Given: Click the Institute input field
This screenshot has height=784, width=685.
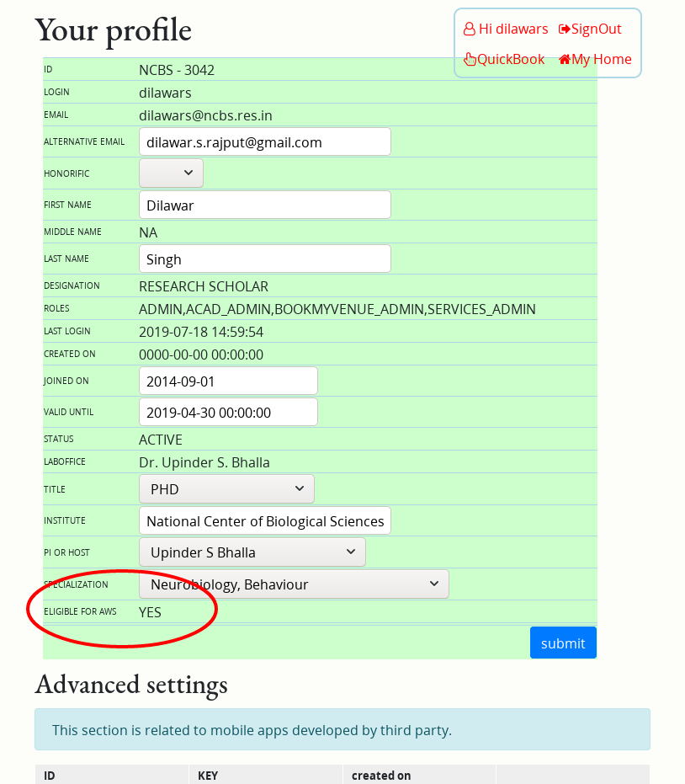Looking at the screenshot, I should pos(265,521).
